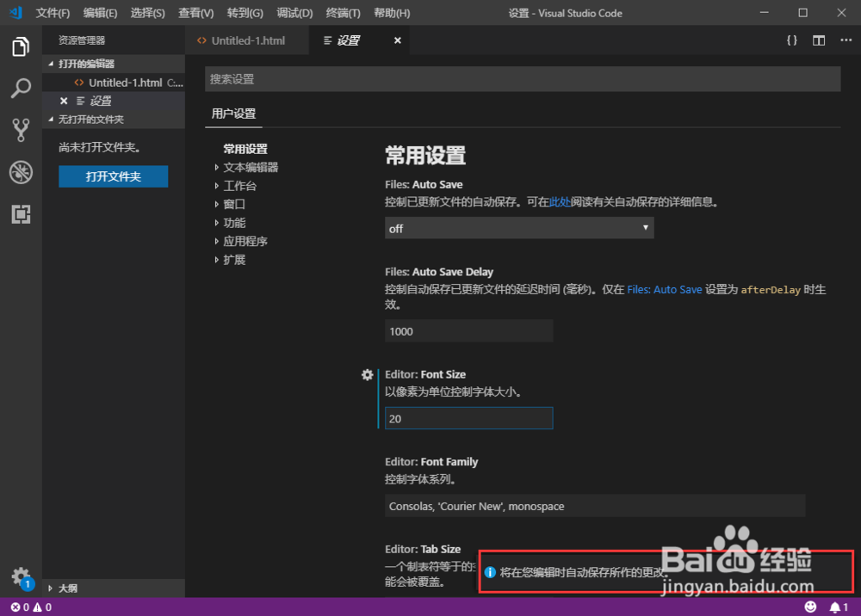Open more actions ellipsis menu
This screenshot has width=861, height=616.
(846, 40)
